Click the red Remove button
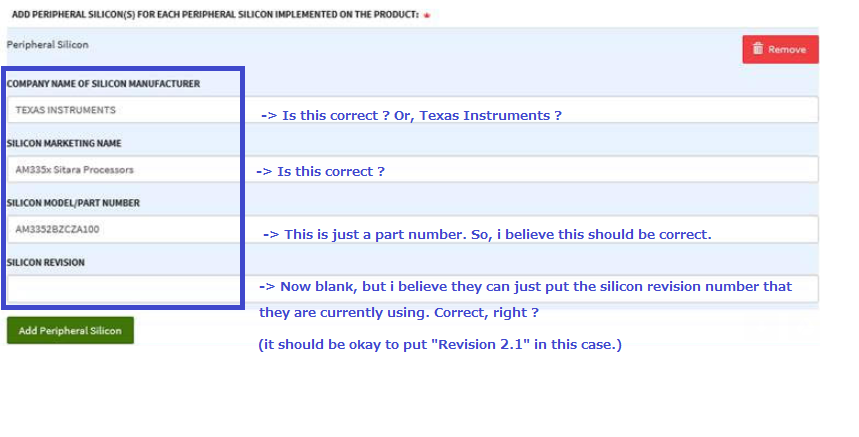Image resolution: width=859 pixels, height=437 pixels. [780, 49]
